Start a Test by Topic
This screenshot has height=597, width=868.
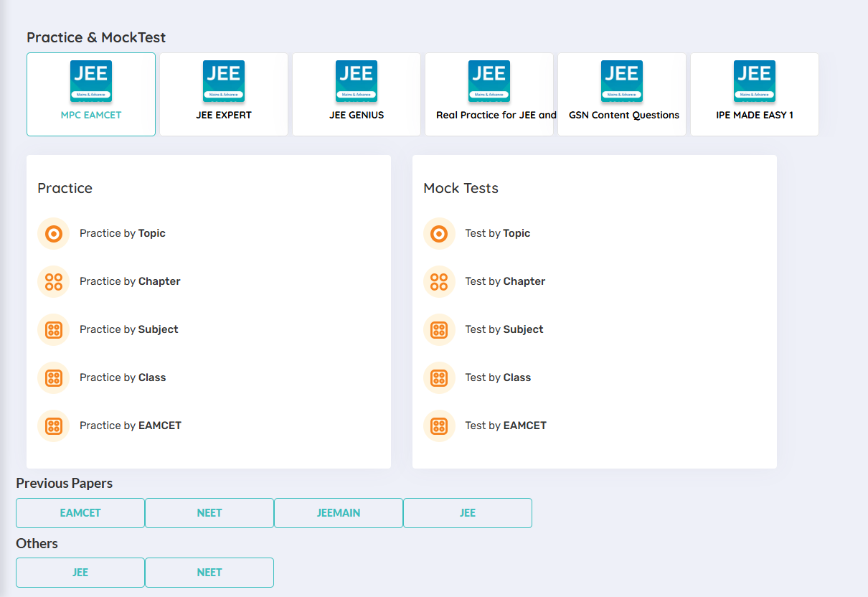coord(498,233)
